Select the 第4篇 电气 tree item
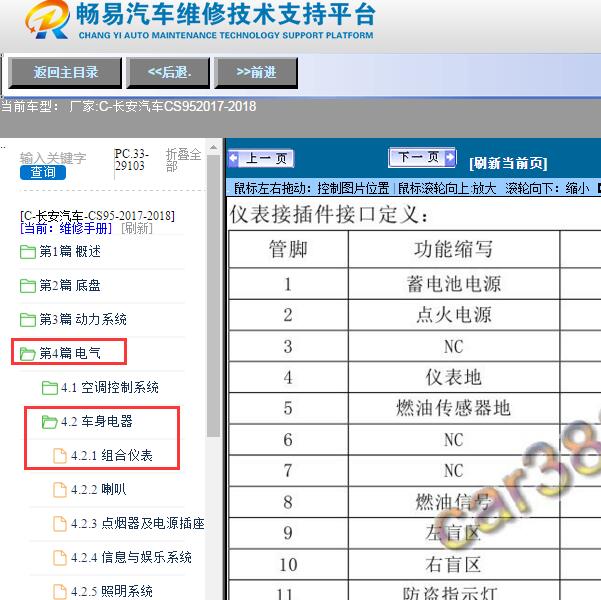The width and height of the screenshot is (601, 600). coord(70,353)
